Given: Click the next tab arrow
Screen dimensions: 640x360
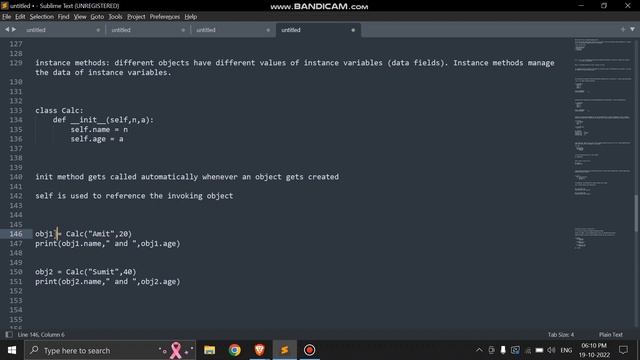Looking at the screenshot, I should 14,29.
